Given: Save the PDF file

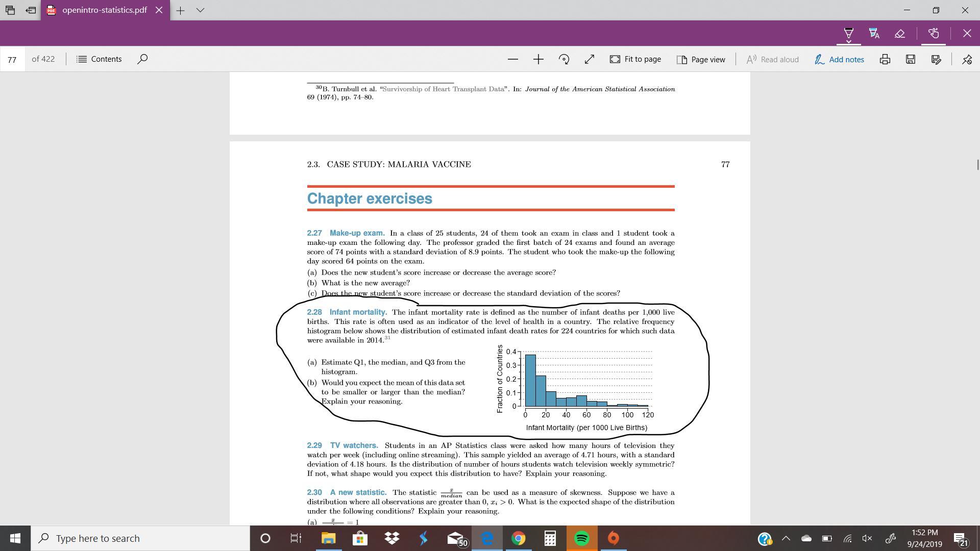Looking at the screenshot, I should [911, 59].
